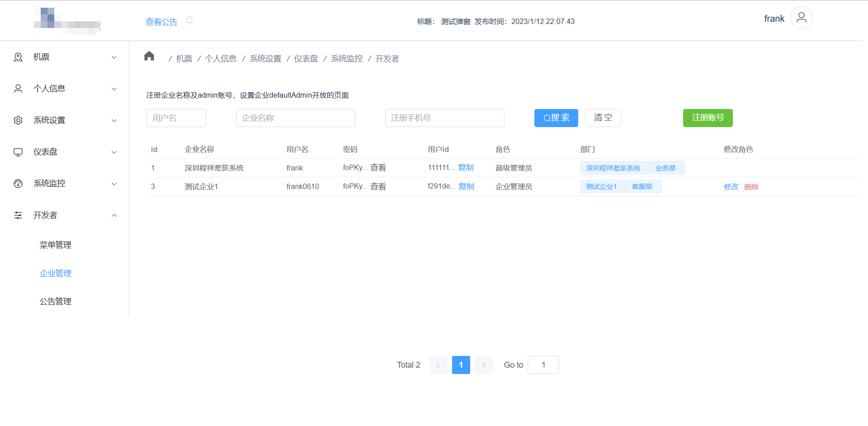868x426 pixels.
Task: Click the frank username at top right
Action: (x=774, y=19)
